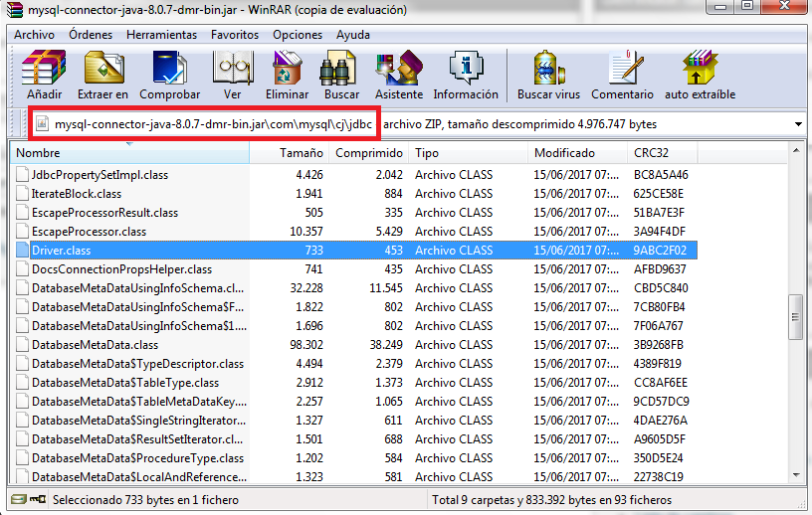812x515 pixels.
Task: Sort by the Nombre column header
Action: [129, 153]
